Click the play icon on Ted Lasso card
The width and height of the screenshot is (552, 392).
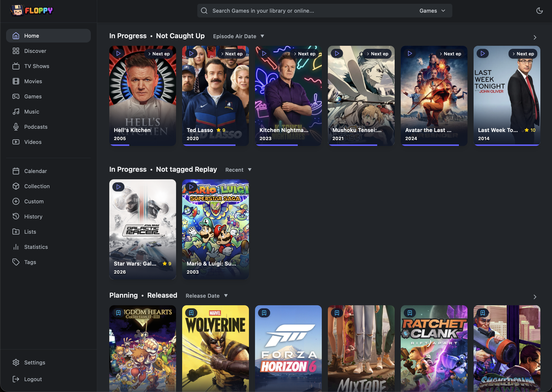[x=191, y=53]
